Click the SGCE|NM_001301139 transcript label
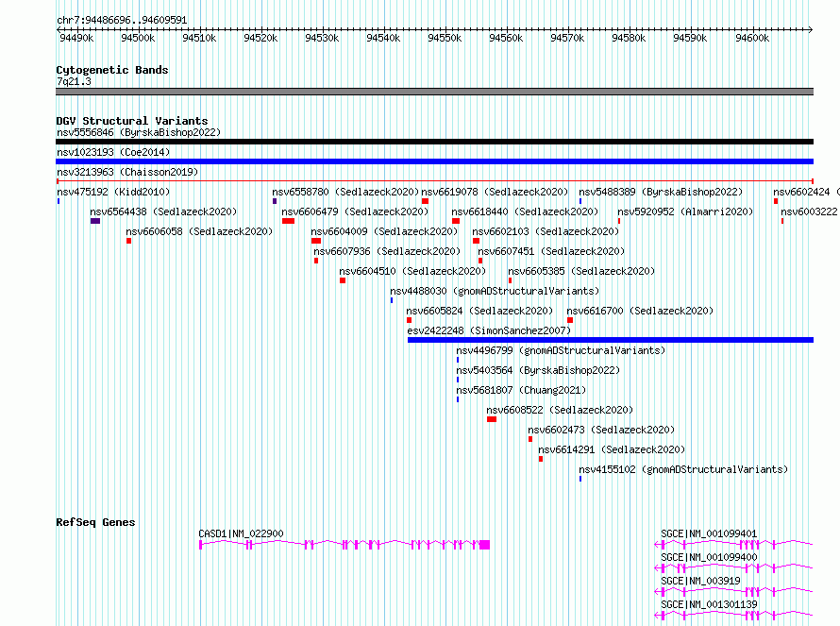 click(x=709, y=604)
